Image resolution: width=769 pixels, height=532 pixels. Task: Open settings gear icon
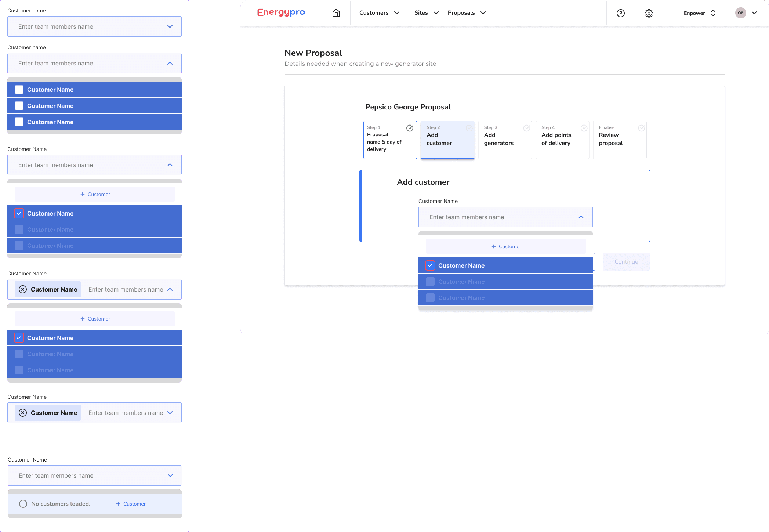(x=649, y=13)
